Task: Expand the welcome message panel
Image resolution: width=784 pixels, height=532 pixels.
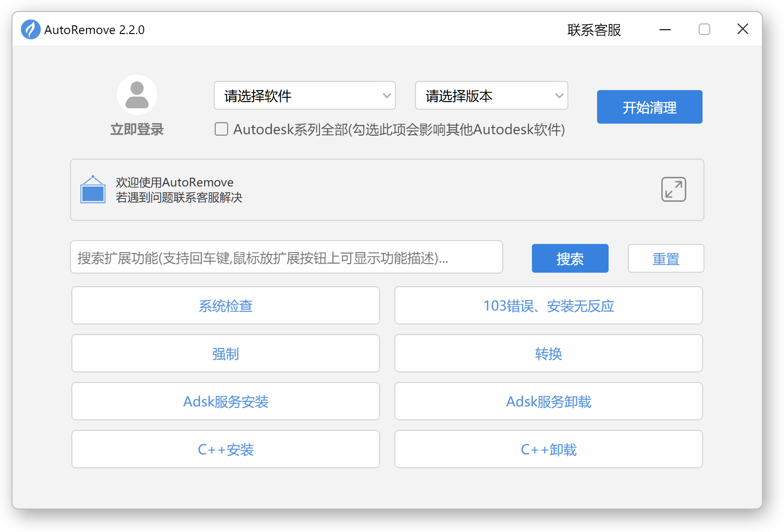Action: coord(673,190)
